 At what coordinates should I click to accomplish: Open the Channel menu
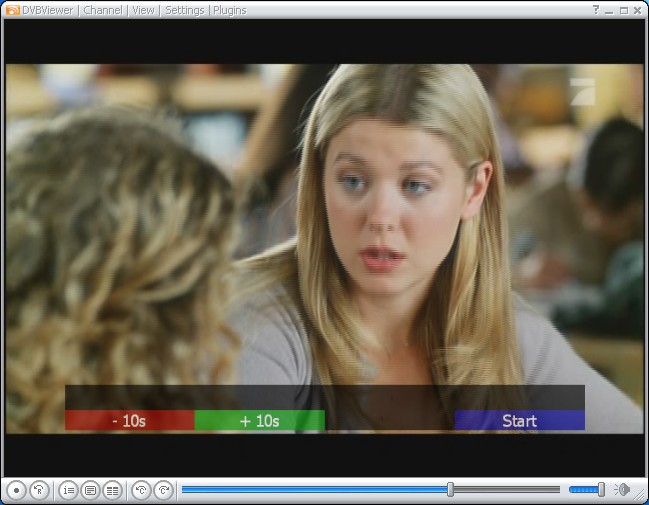coord(103,10)
